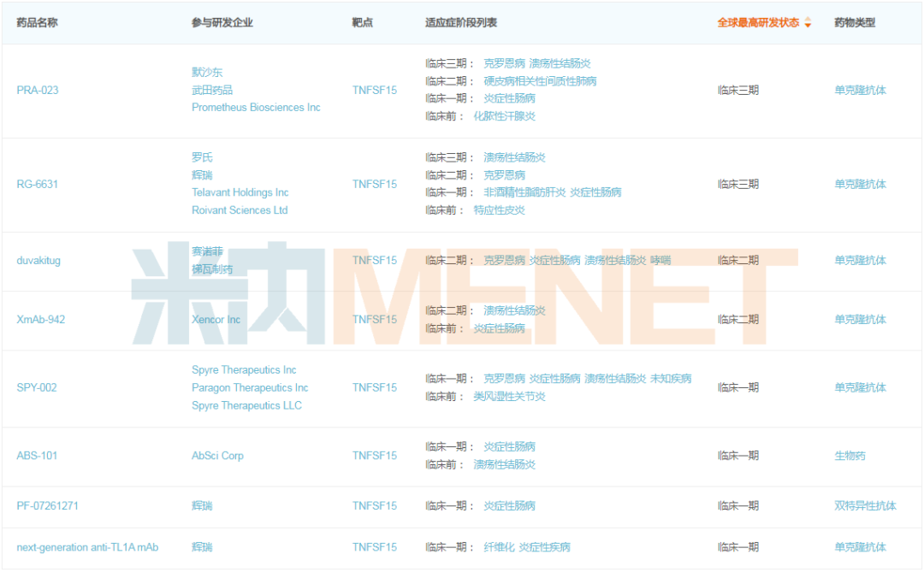Click Spyre Therapeutics Inc company link
The image size is (924, 572).
tap(244, 370)
